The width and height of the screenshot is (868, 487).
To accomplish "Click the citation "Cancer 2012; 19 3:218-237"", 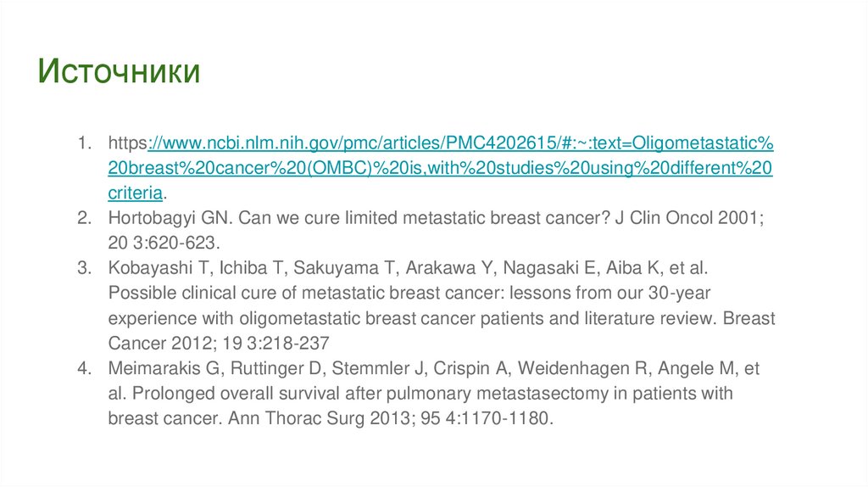I will (x=218, y=344).
